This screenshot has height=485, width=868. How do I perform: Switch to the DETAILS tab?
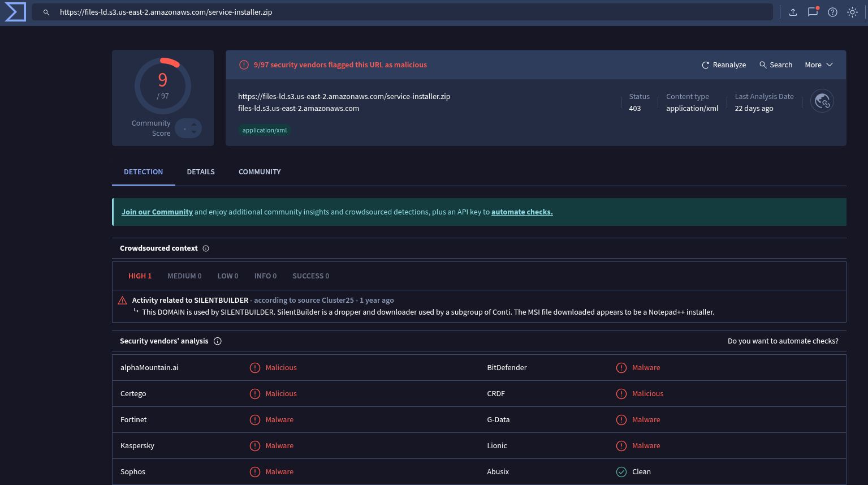click(x=201, y=172)
